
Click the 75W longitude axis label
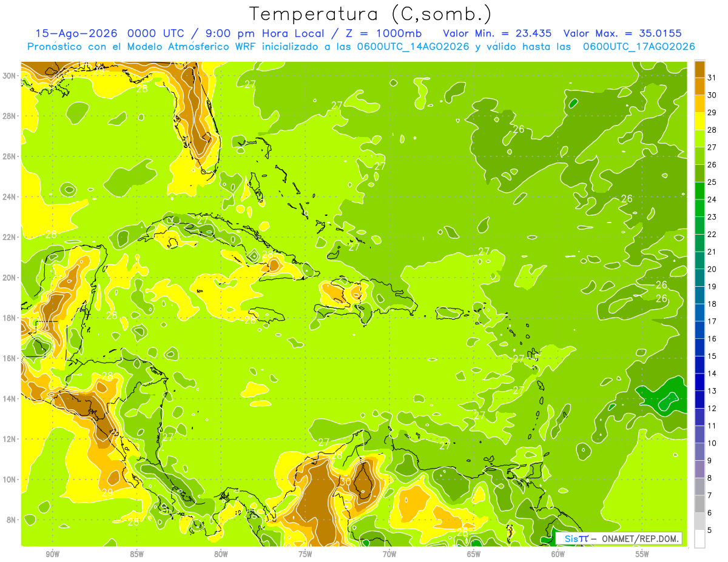[x=305, y=554]
